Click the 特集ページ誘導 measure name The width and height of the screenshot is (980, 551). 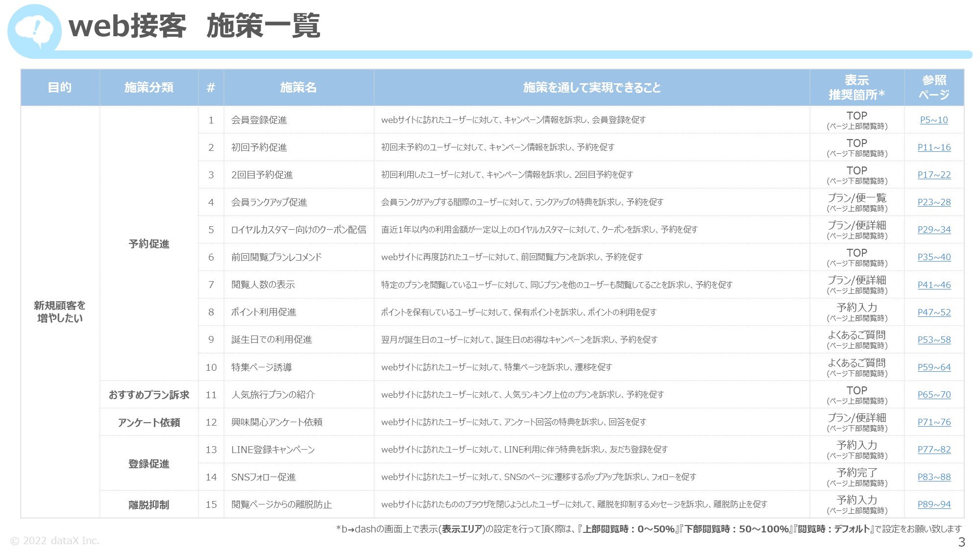(262, 367)
